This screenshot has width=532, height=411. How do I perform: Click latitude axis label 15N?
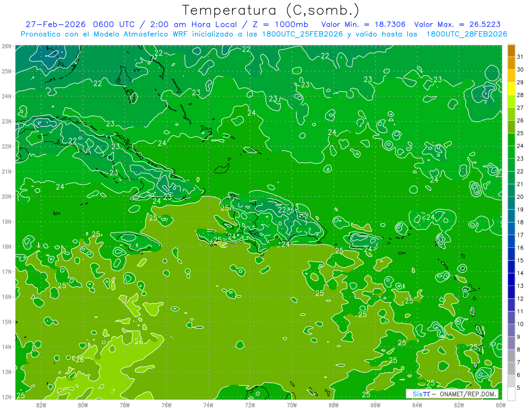click(6, 321)
